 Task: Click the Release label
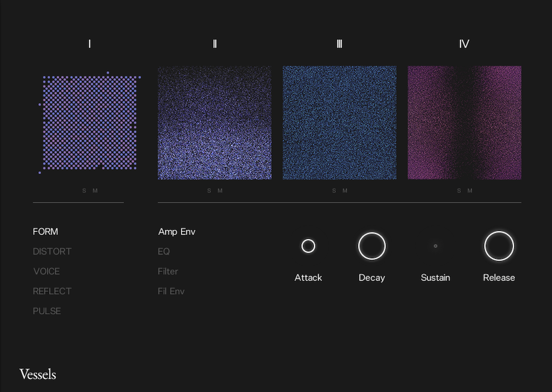[x=499, y=278]
